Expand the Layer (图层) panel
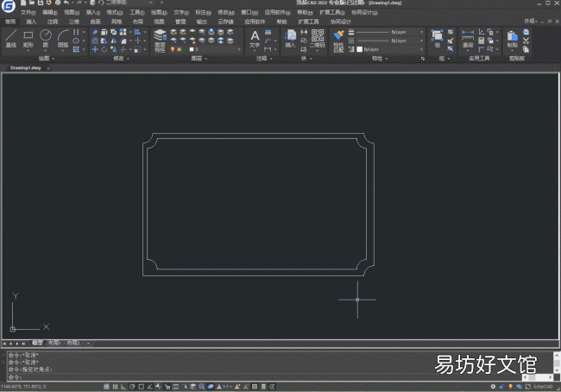 pyautogui.click(x=199, y=59)
